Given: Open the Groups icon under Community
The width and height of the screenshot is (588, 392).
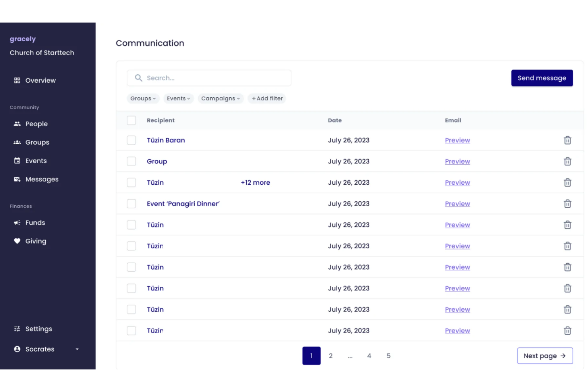Looking at the screenshot, I should (17, 142).
